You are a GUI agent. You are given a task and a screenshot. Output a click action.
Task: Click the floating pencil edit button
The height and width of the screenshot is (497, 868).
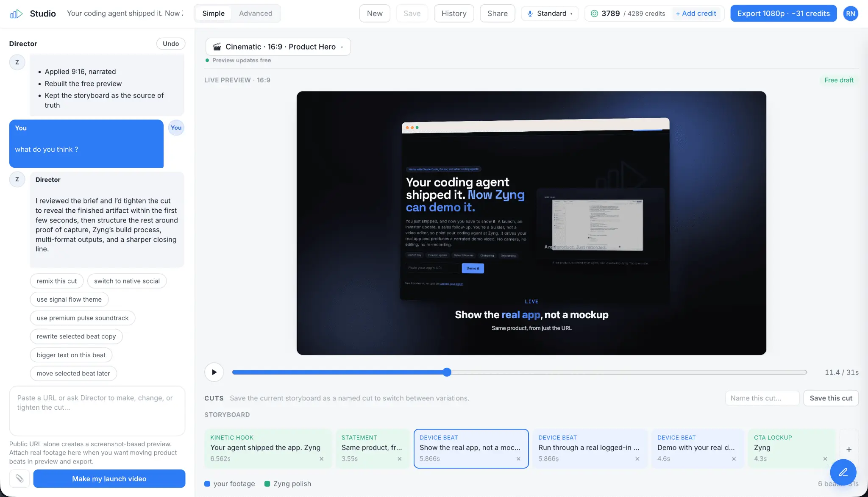(x=843, y=472)
